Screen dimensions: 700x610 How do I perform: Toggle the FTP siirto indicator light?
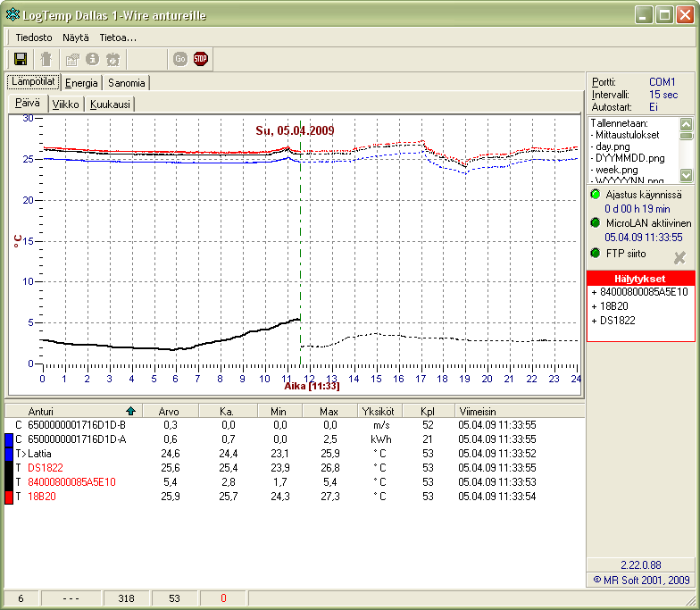(x=596, y=253)
